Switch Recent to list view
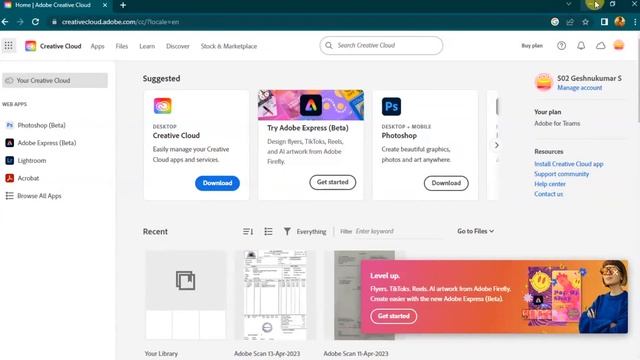 [x=268, y=231]
